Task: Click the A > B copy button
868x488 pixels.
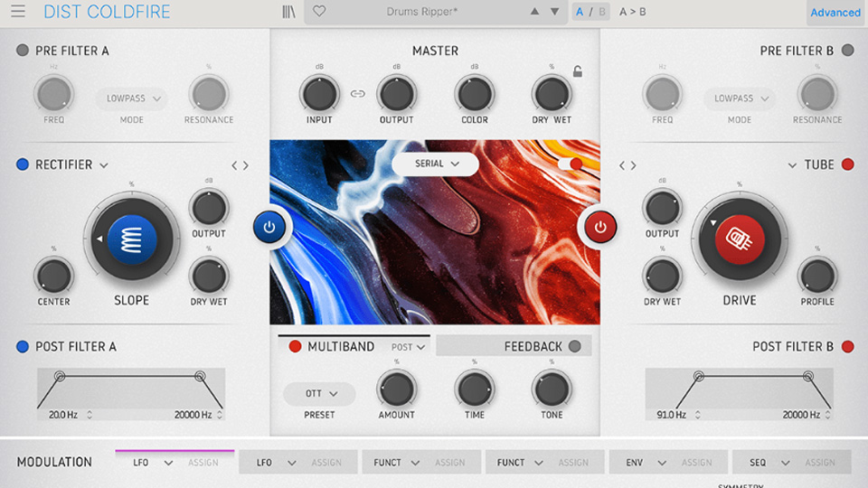Action: tap(633, 12)
